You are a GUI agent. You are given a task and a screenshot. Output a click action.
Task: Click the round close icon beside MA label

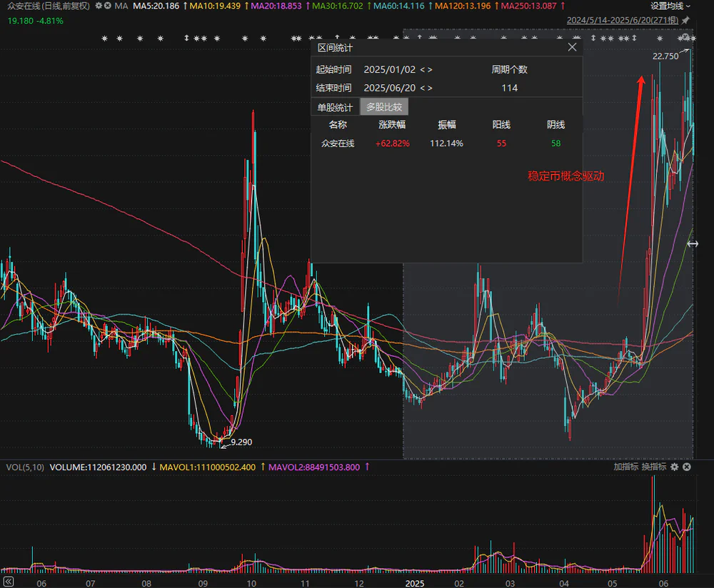[x=107, y=6]
